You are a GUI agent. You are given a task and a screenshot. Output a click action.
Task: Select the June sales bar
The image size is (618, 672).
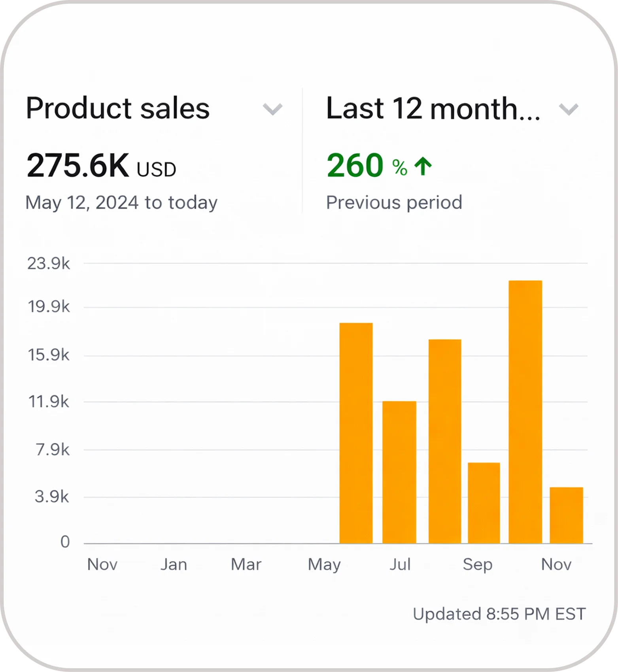356,433
